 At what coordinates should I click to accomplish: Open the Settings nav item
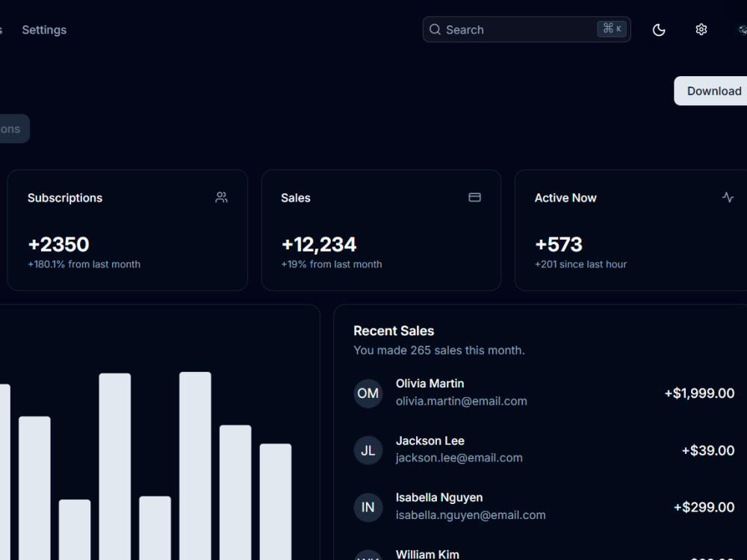[44, 30]
